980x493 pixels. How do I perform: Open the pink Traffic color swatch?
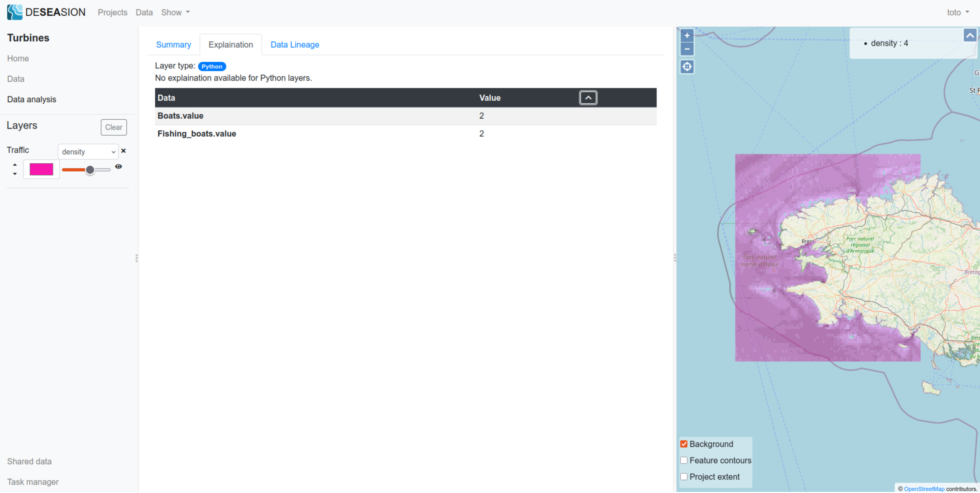point(41,169)
